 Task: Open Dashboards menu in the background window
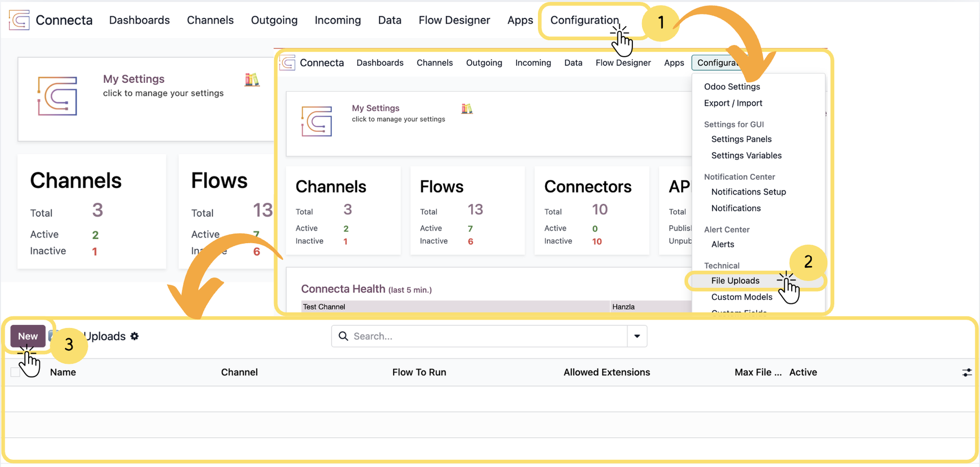[x=139, y=20]
